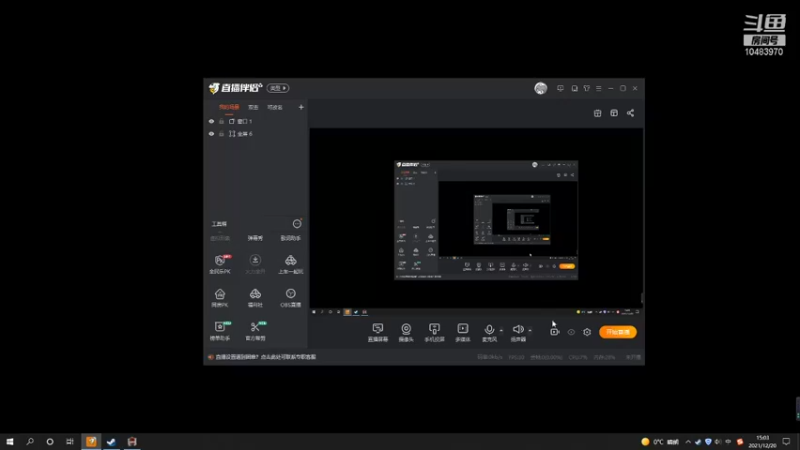800x450 pixels.
Task: Open the toolbox more-options circle button
Action: point(297,223)
